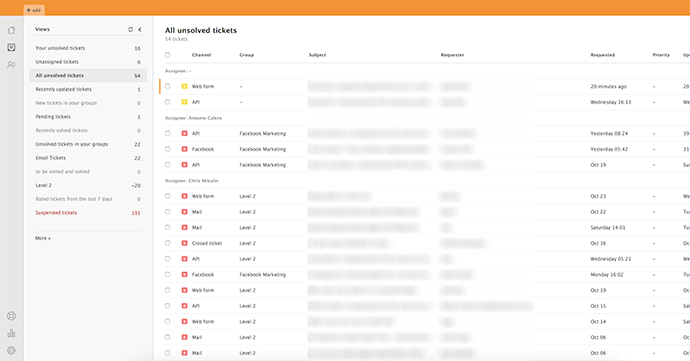Screen dimensions: 690x361
Task: Click status icon of Yesterday 05:42 ticket
Action: pyautogui.click(x=184, y=149)
